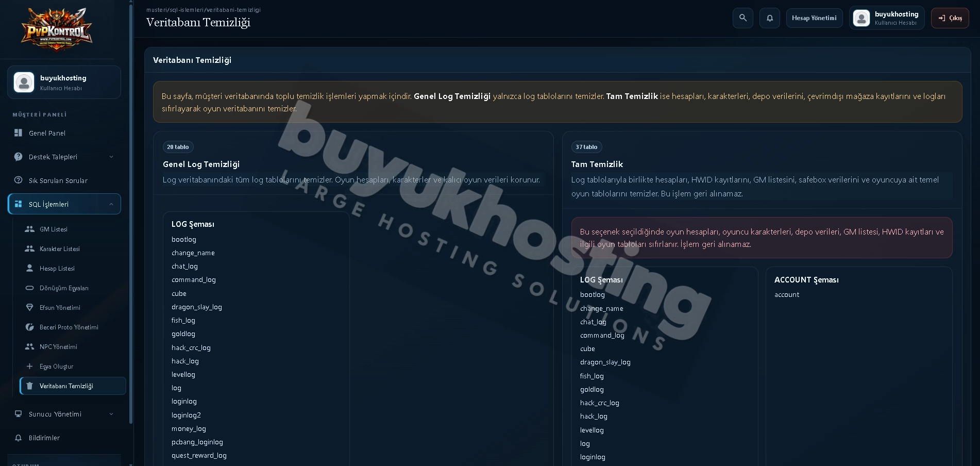Go to Dönüşüm Eşyaları submenu item

pos(73,288)
